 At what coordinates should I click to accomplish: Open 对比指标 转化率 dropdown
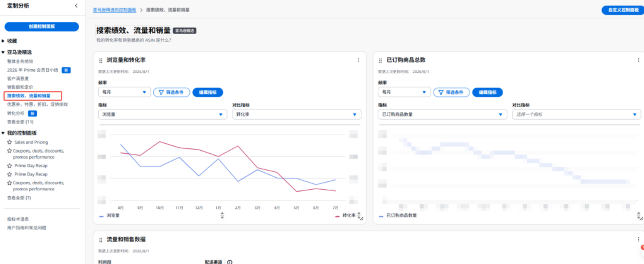pyautogui.click(x=297, y=114)
